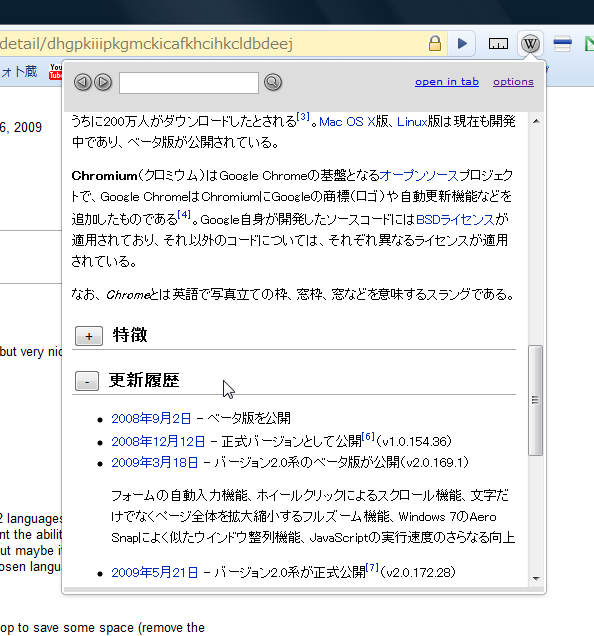Click the blue play arrow button
Image resolution: width=594 pixels, height=636 pixels.
pos(462,43)
